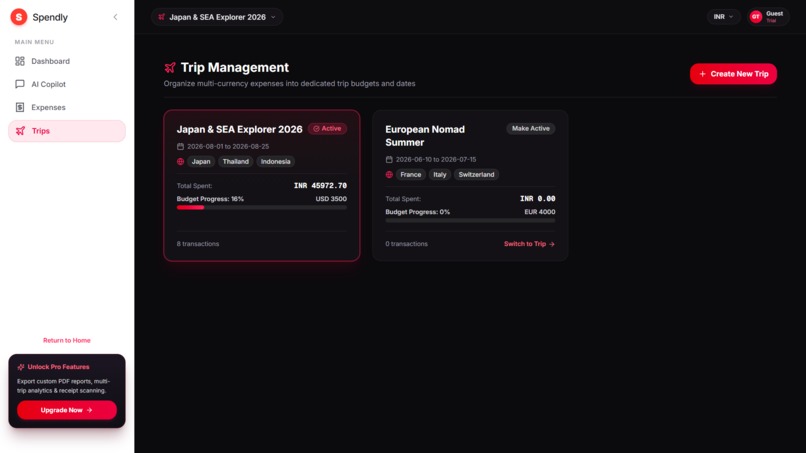Click the Italy country tag
Screen dimensions: 806x453
439,175
